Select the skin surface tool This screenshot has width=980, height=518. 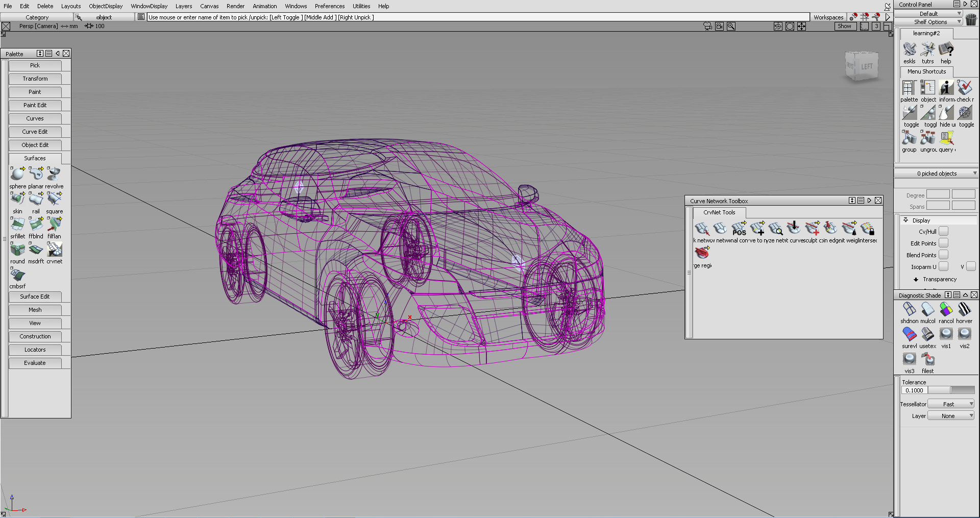click(x=17, y=199)
